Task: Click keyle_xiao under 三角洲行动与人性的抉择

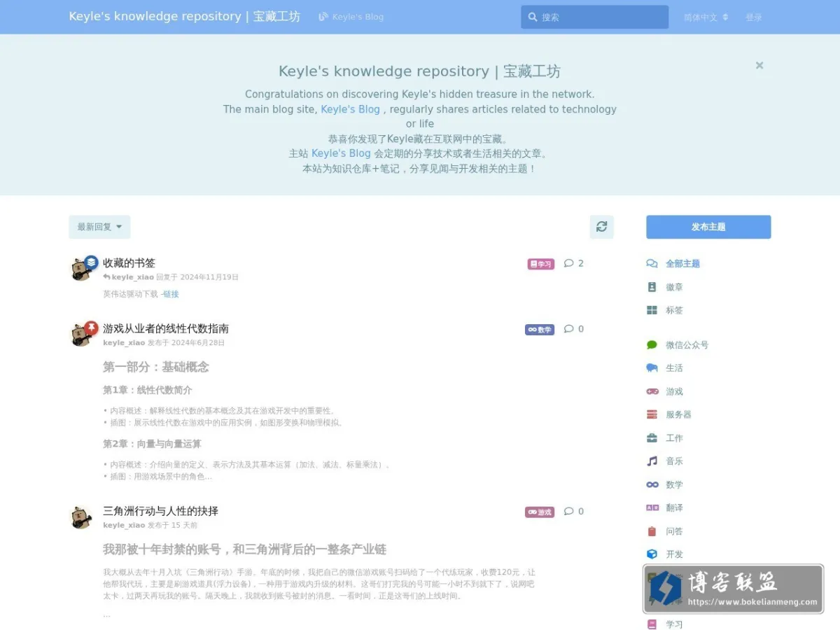Action: (x=124, y=525)
